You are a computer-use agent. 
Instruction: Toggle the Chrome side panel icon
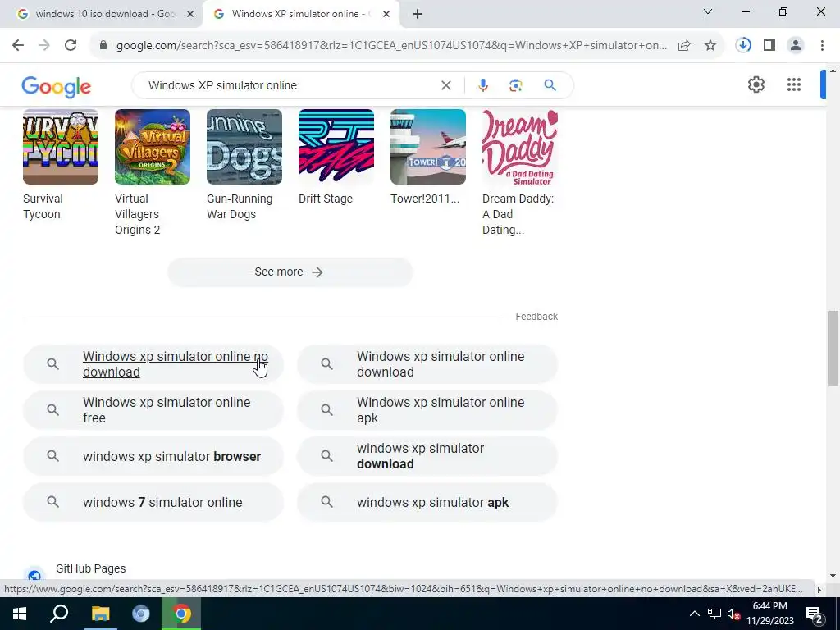769,46
